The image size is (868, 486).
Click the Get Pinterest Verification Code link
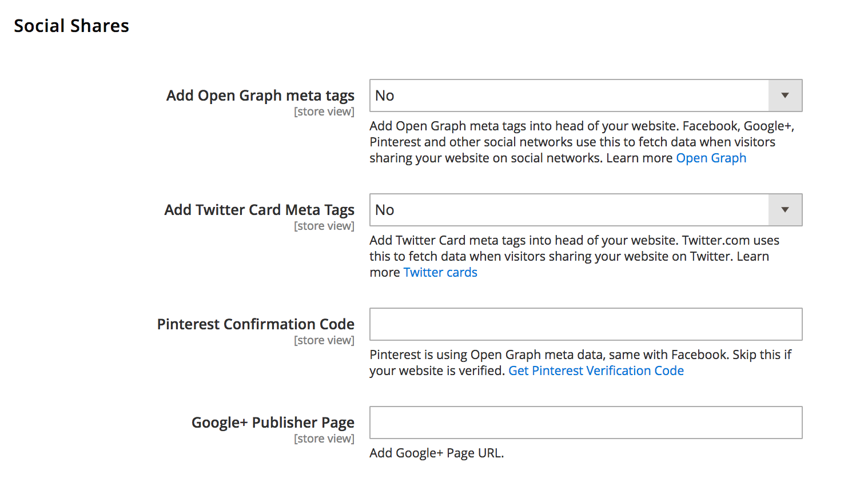(596, 371)
